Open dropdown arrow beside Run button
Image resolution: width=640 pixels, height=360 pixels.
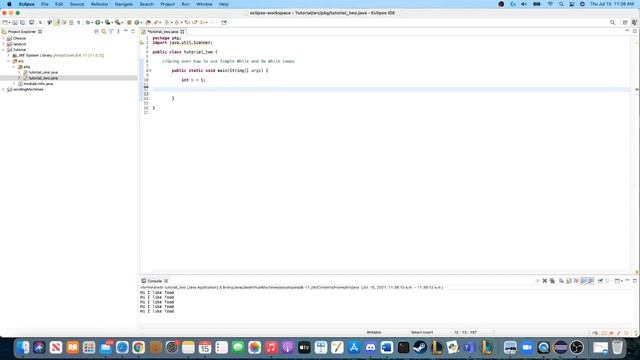[x=102, y=22]
